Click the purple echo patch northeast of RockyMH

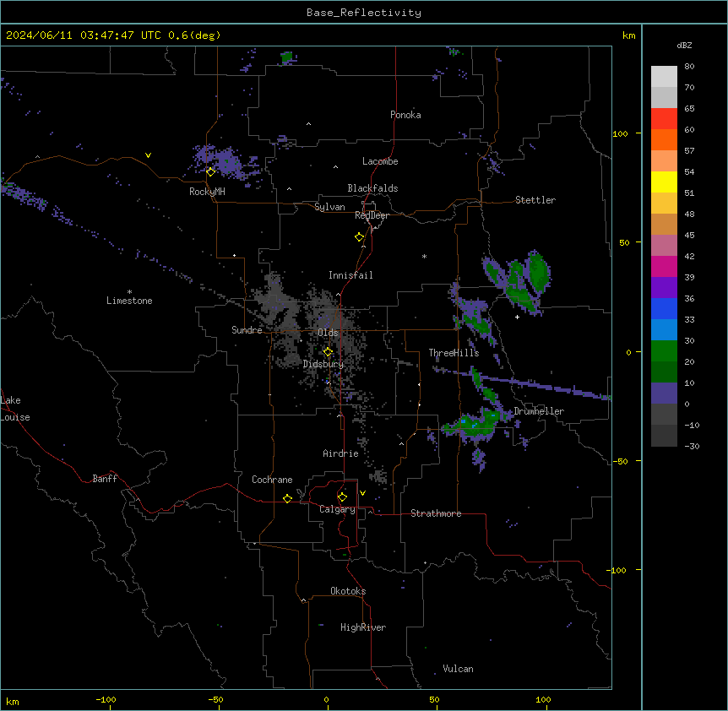click(x=226, y=161)
